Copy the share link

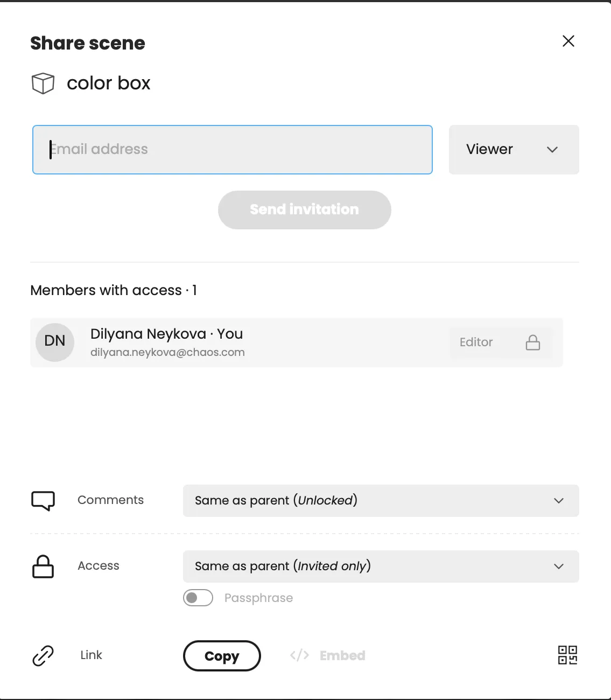click(x=222, y=656)
